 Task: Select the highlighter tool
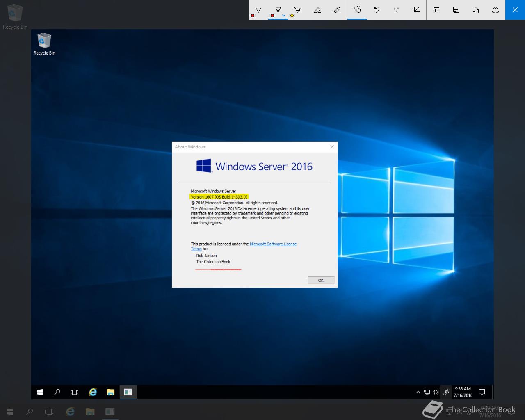[298, 10]
